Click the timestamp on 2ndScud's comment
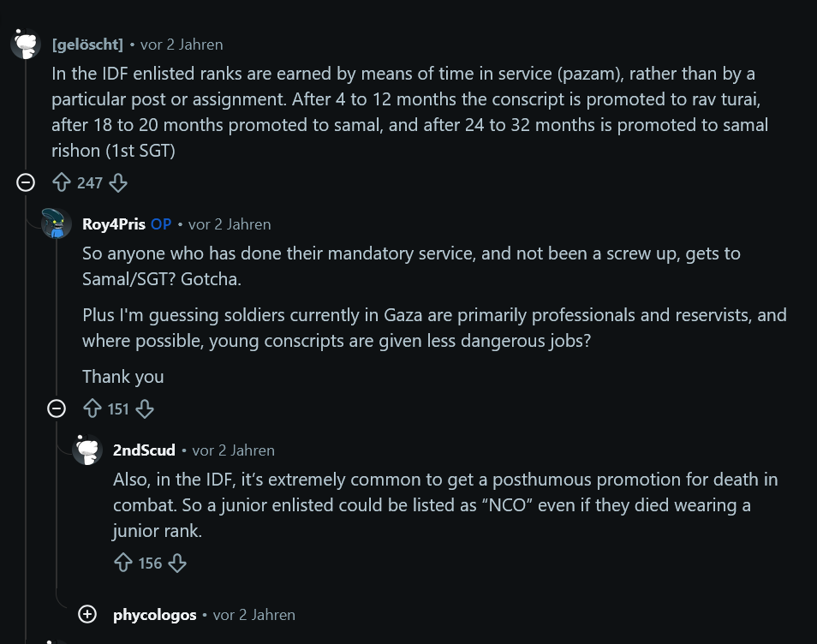The width and height of the screenshot is (817, 644). [233, 450]
